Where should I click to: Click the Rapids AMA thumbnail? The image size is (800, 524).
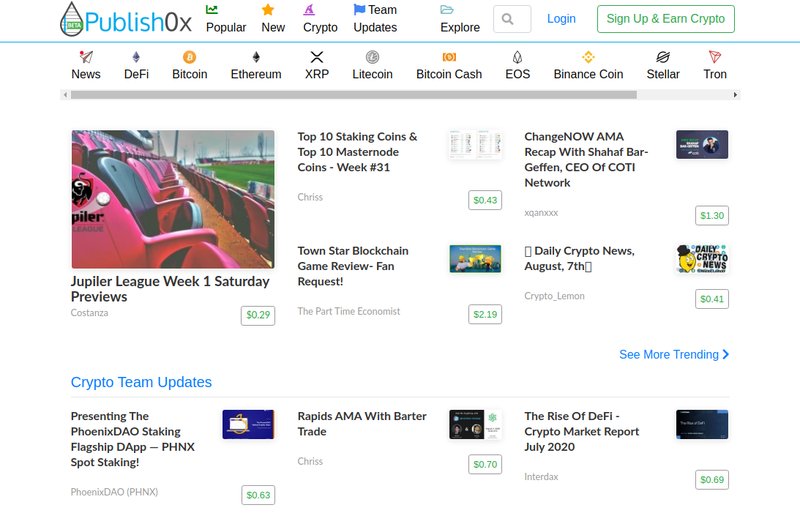coord(475,425)
